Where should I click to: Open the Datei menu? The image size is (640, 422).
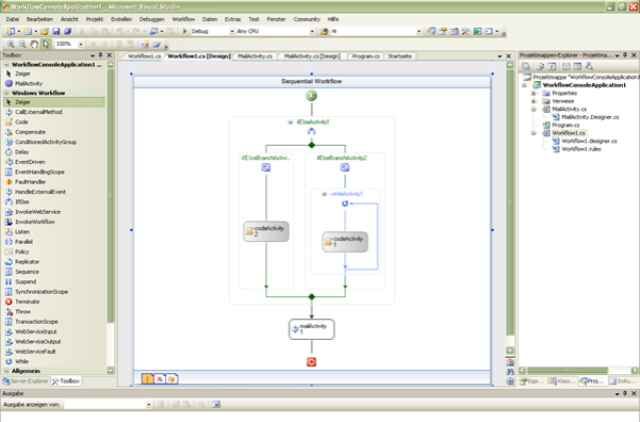tap(13, 19)
